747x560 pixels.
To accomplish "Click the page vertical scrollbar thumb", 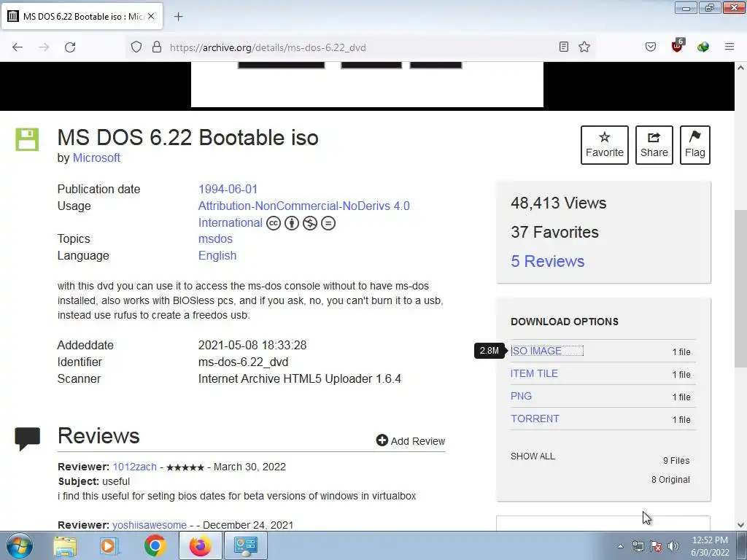I will 740,289.
